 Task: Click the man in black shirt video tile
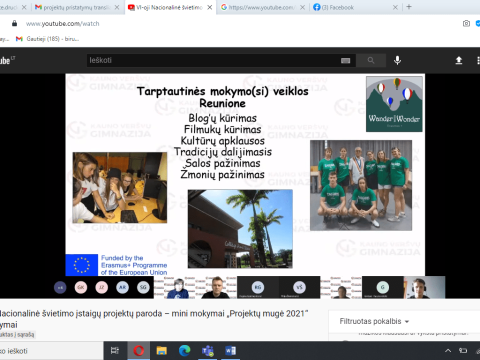216,287
